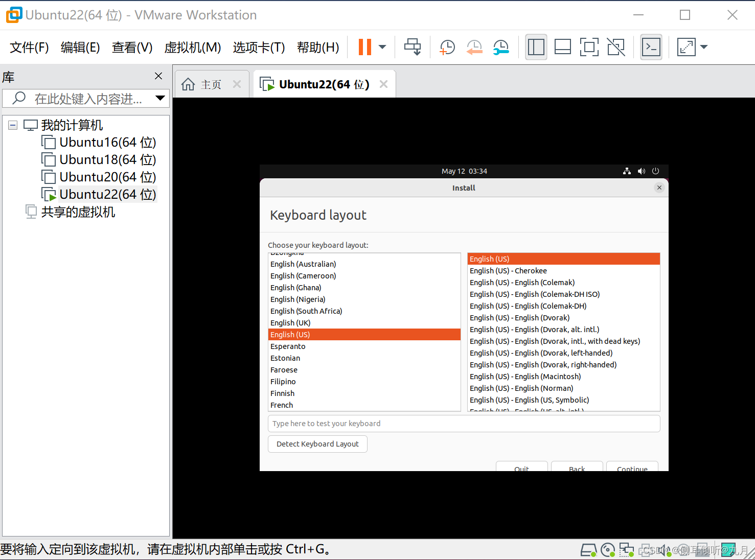Choose English (US) - Cherokee variant
755x560 pixels.
564,271
